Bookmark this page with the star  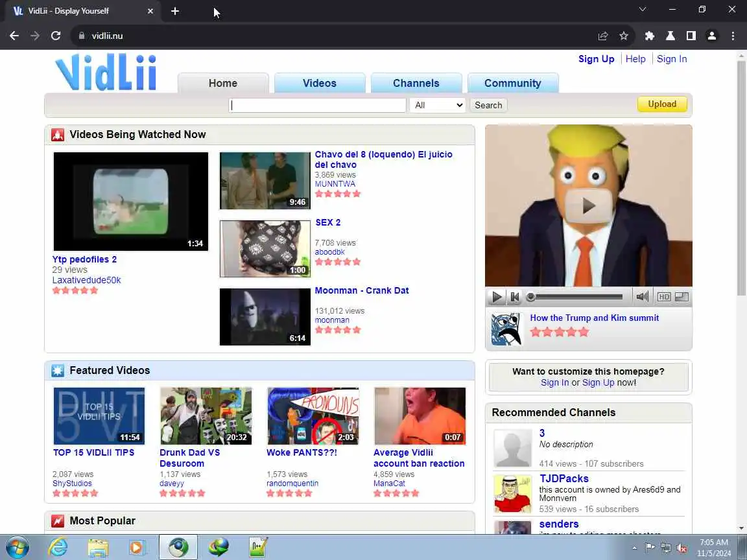[624, 36]
